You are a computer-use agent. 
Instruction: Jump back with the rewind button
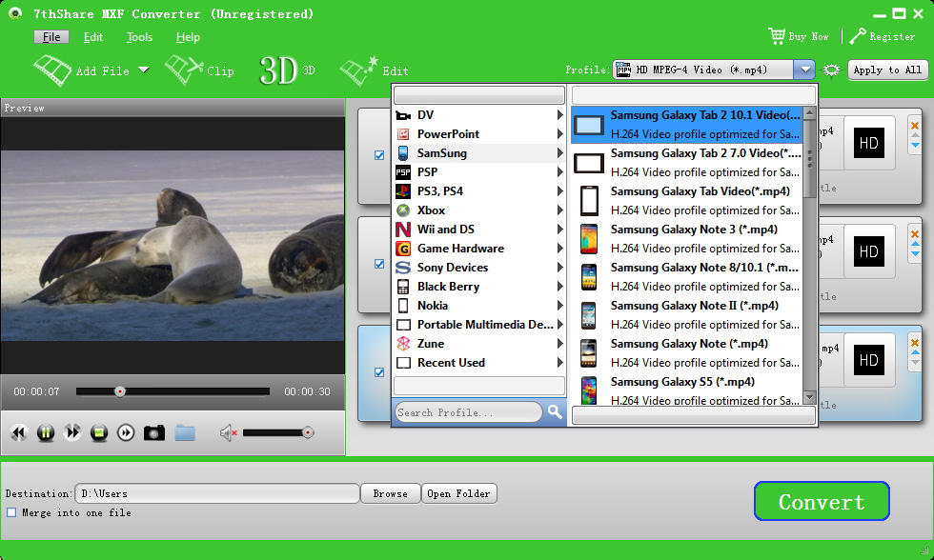19,432
